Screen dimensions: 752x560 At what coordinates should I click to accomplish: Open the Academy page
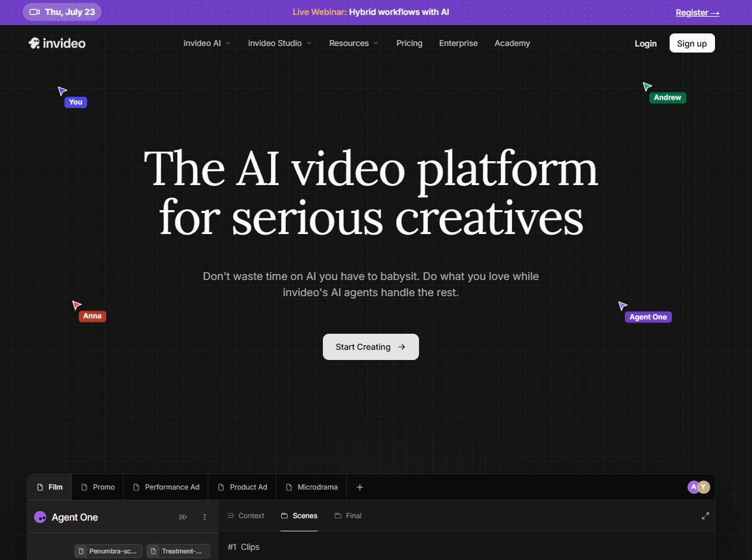[x=512, y=43]
